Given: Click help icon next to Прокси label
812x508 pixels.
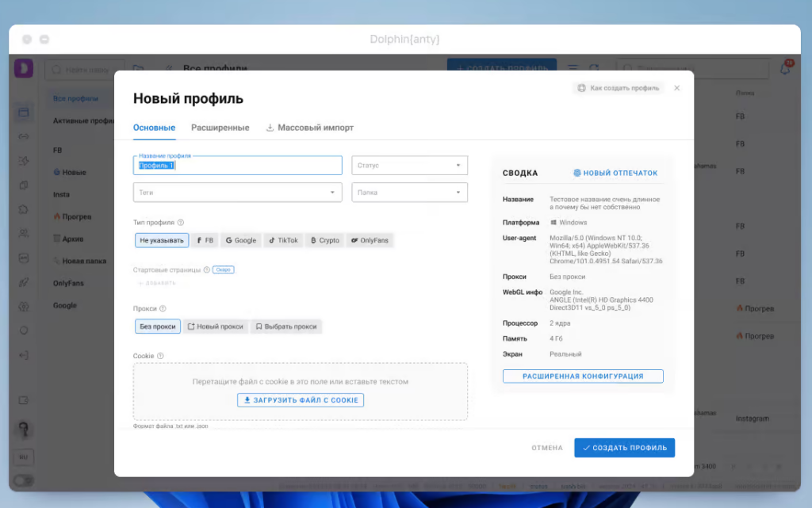Looking at the screenshot, I should click(163, 308).
